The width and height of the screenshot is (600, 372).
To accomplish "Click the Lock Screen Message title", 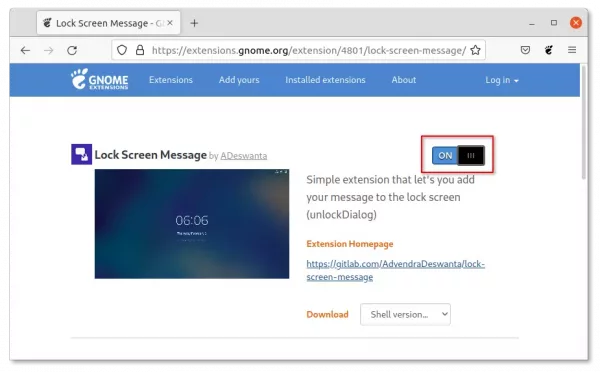I will coord(151,155).
